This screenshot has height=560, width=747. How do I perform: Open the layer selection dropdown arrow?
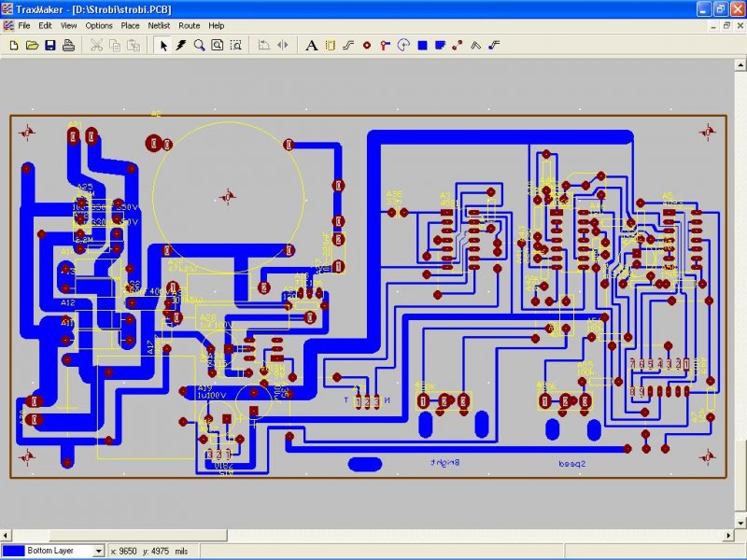pyautogui.click(x=99, y=551)
